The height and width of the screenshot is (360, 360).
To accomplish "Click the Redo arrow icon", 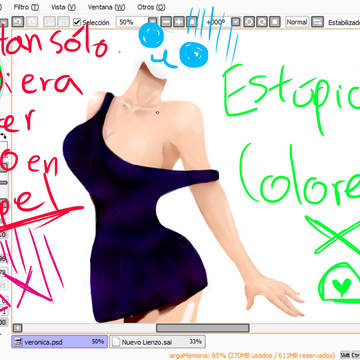I will (x=32, y=22).
